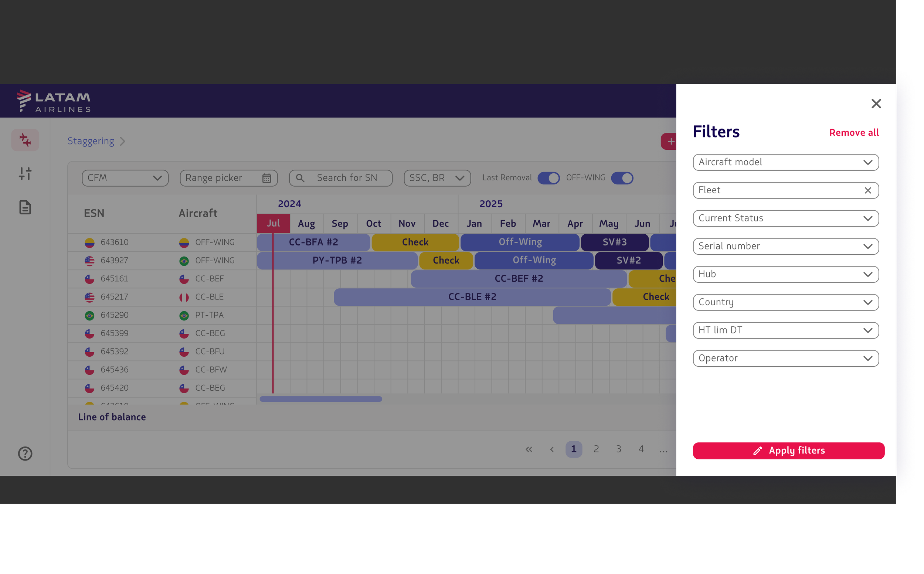Select the SV#2 timeline bar
The width and height of the screenshot is (924, 574).
tap(629, 261)
